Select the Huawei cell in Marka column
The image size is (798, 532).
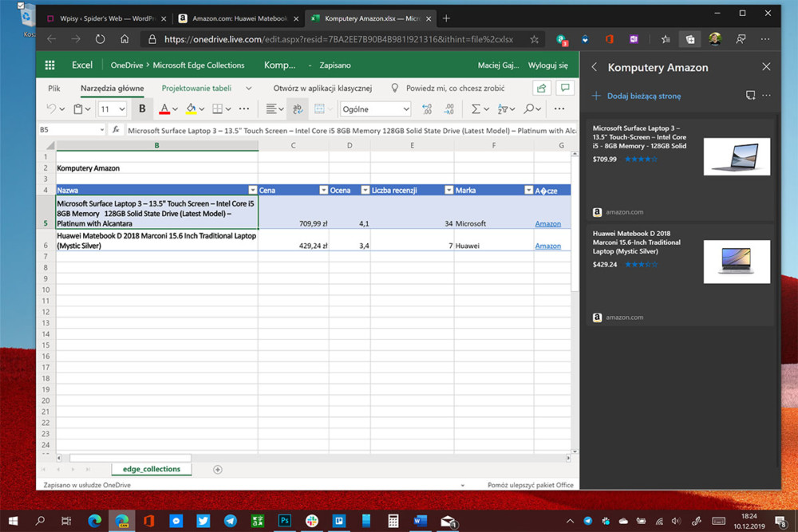pos(494,240)
